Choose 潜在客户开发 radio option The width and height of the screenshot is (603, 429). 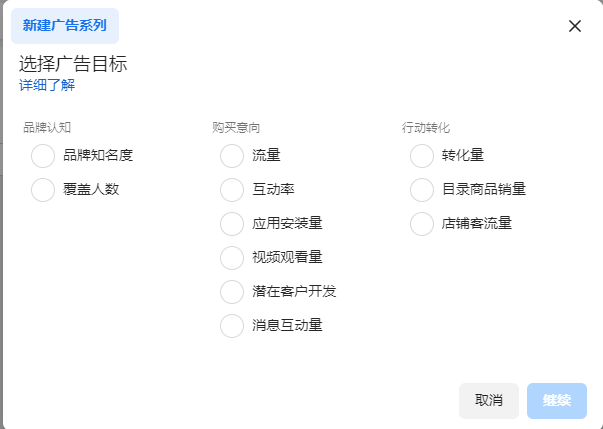(x=232, y=292)
